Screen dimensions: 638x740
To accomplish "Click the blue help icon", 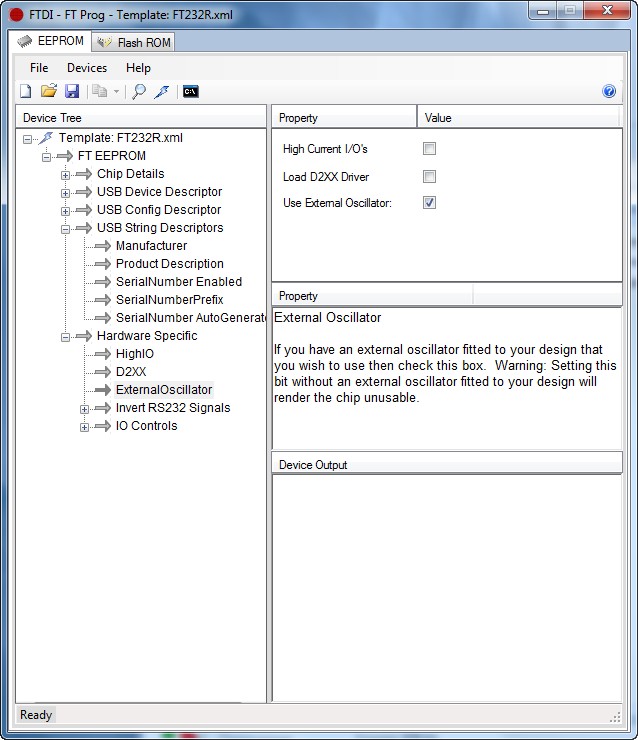I will [609, 91].
